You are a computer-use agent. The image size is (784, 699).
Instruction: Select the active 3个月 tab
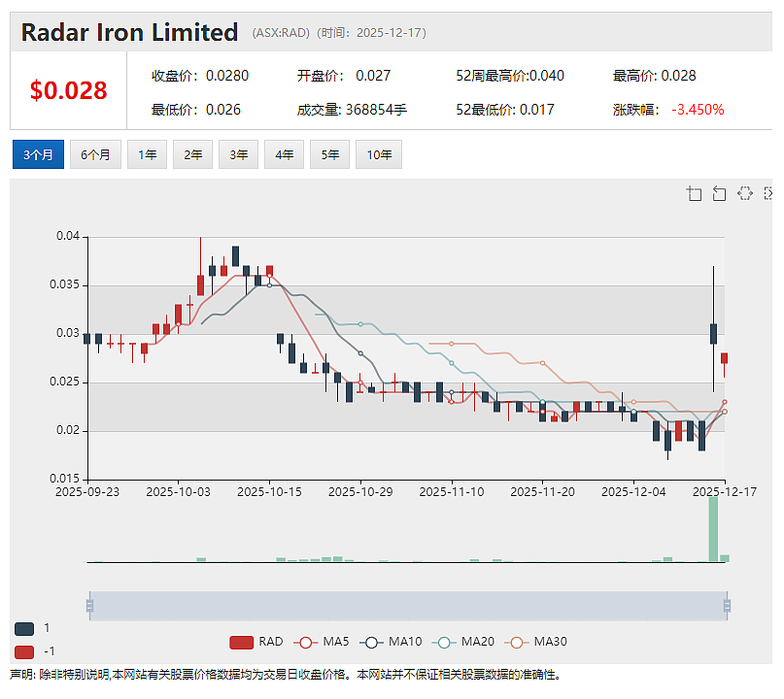click(x=38, y=155)
